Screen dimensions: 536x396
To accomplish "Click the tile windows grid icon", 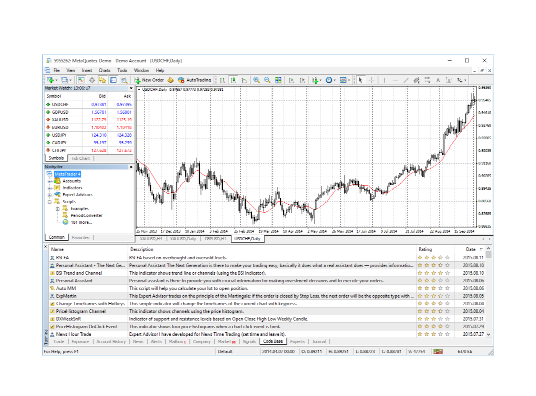I will [x=278, y=80].
